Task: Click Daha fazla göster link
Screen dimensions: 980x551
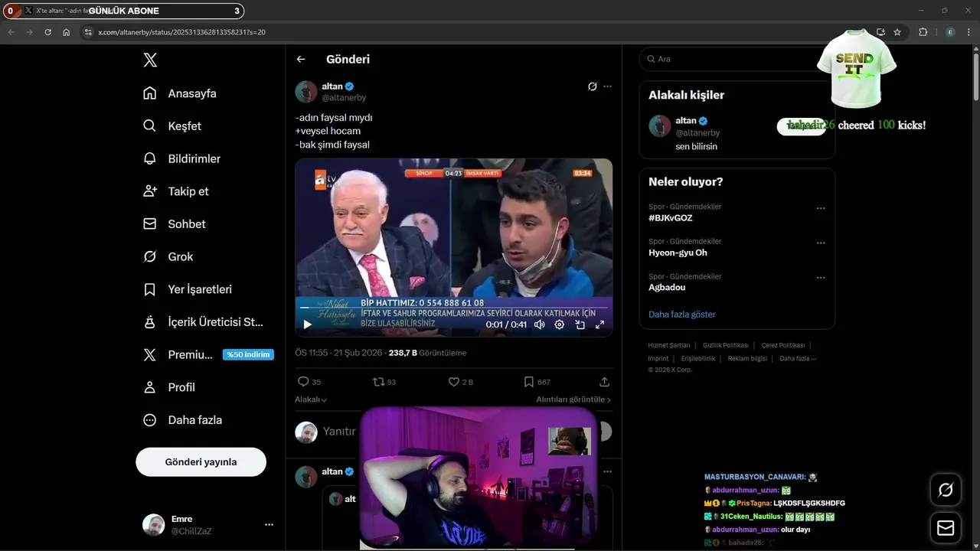Action: coord(682,315)
